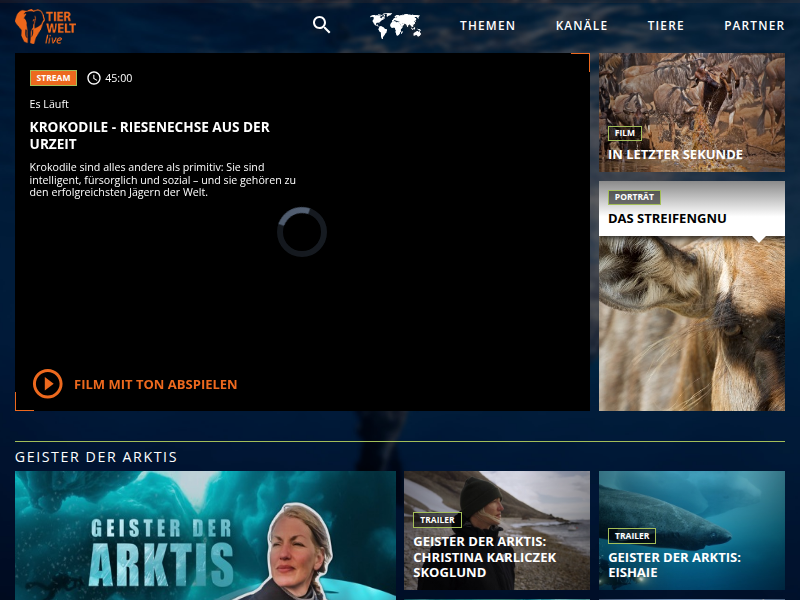Screen dimensions: 800x600
Task: Open the Tiere menu
Action: point(666,26)
